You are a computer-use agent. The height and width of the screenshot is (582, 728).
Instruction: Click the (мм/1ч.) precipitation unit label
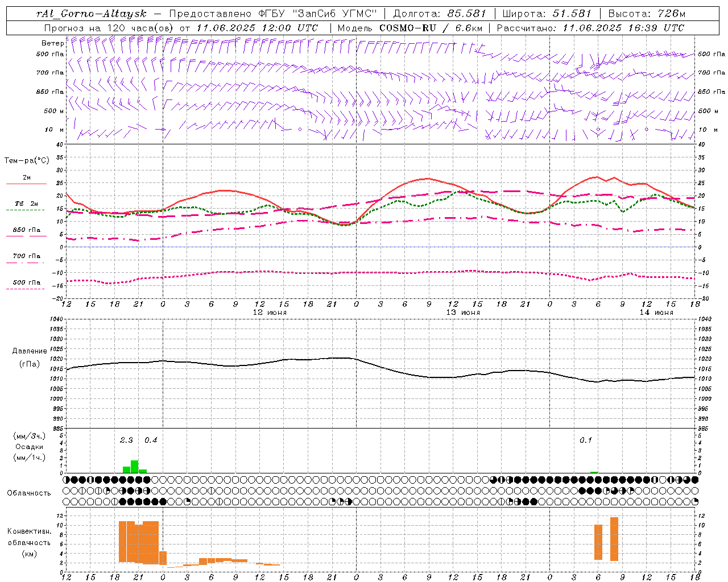pyautogui.click(x=30, y=458)
